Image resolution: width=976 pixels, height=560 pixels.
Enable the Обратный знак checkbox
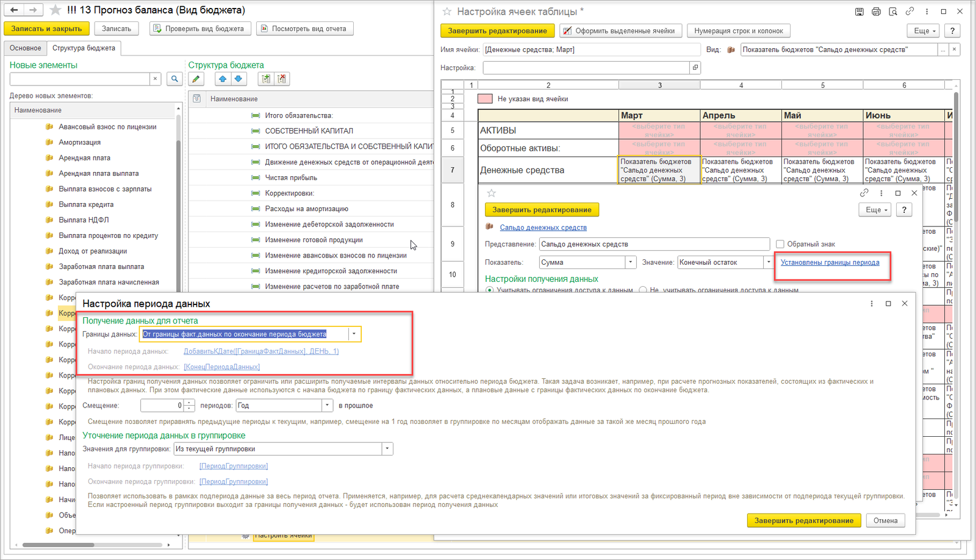point(780,244)
